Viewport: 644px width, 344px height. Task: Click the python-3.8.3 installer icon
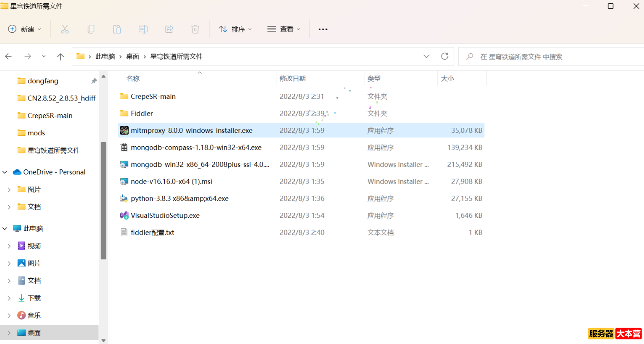click(124, 198)
